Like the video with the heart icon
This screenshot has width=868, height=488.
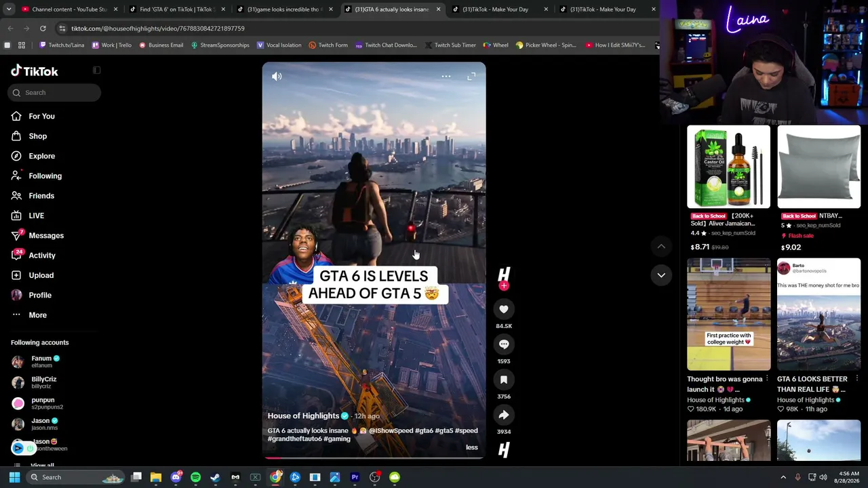pyautogui.click(x=504, y=309)
